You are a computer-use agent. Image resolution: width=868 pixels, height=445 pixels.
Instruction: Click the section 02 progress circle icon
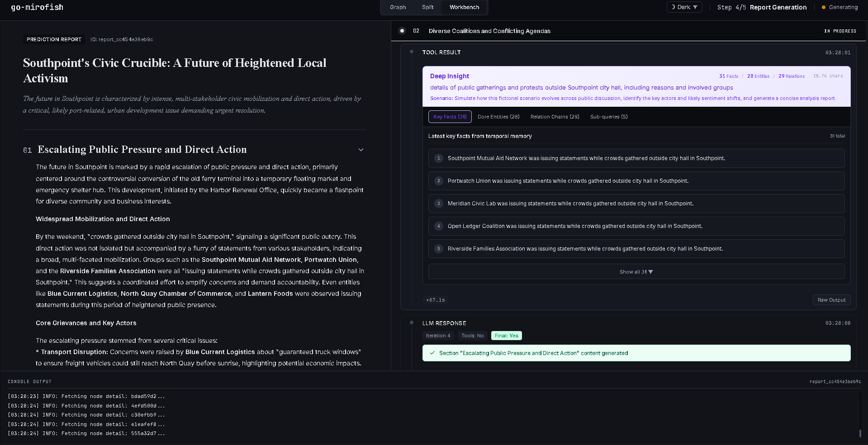(402, 31)
